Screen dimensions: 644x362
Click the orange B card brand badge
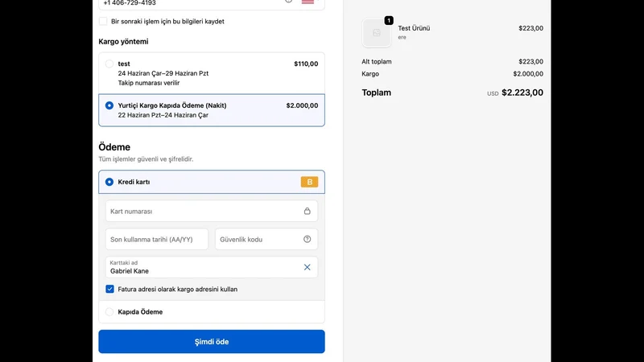click(x=309, y=182)
